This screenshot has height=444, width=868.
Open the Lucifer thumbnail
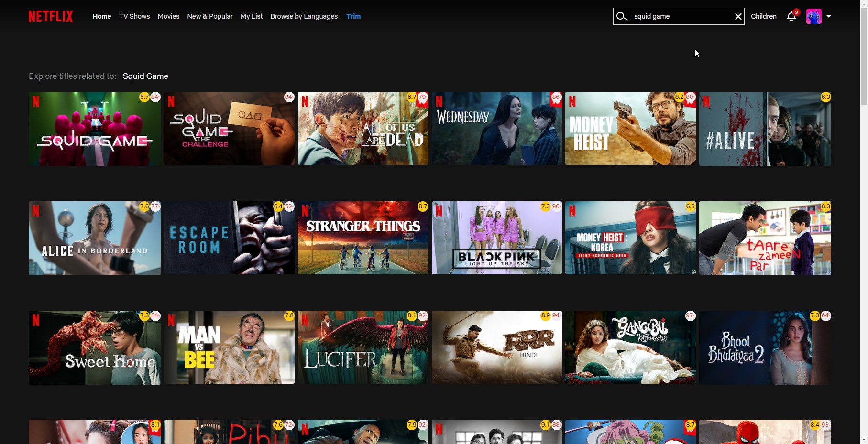(363, 347)
